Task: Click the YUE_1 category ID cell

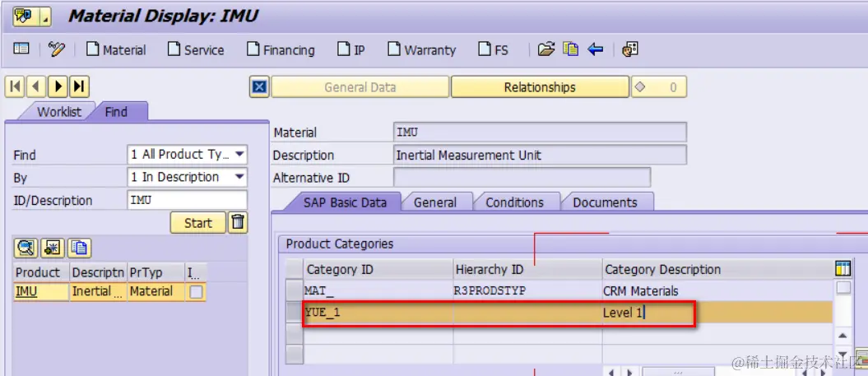Action: [378, 313]
